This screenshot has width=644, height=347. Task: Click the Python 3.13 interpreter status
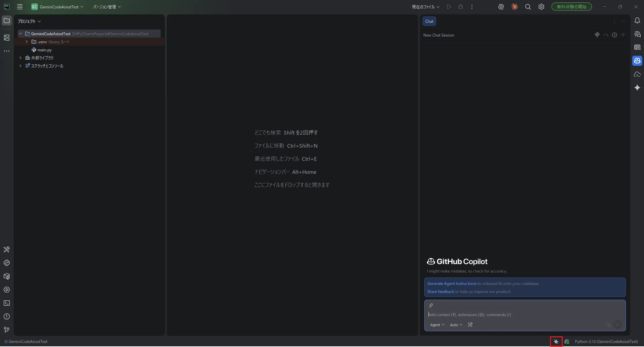[x=606, y=342]
